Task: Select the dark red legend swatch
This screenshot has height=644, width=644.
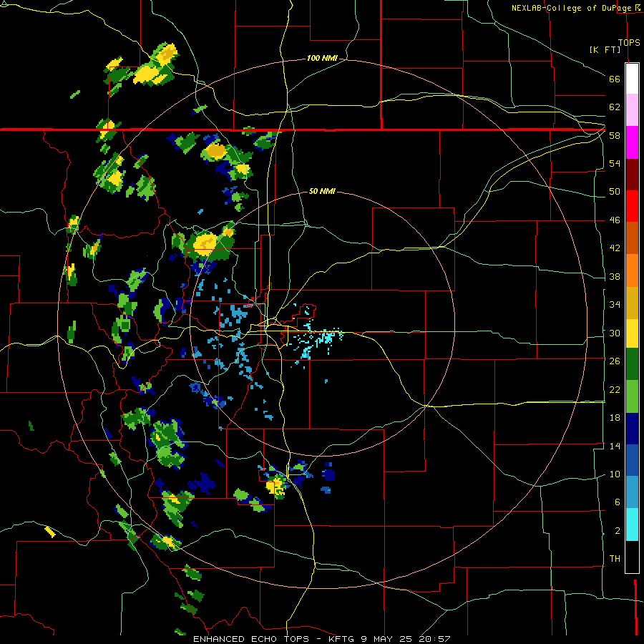Action: pyautogui.click(x=632, y=174)
